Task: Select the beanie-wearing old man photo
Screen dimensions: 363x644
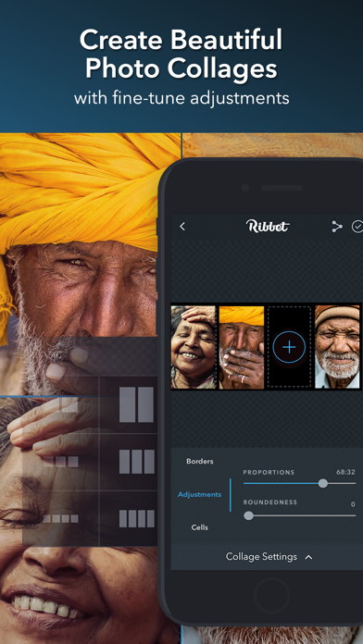Action: [x=337, y=346]
